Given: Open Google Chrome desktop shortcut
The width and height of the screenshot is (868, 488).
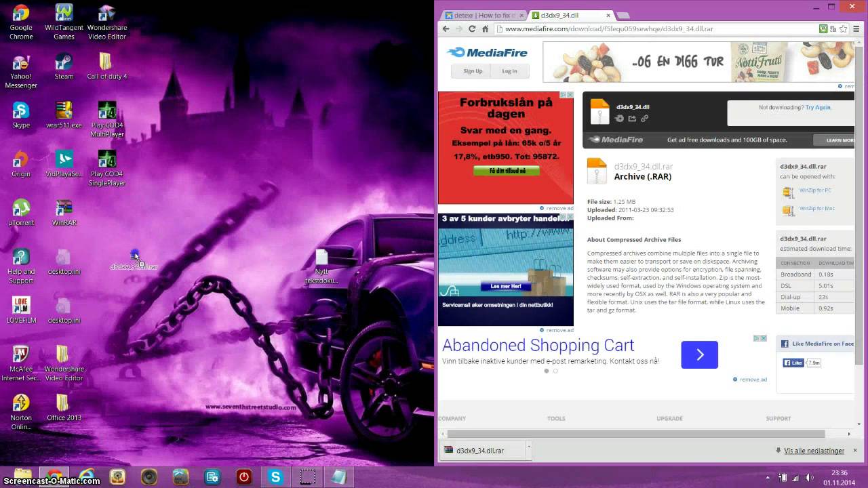Looking at the screenshot, I should (x=21, y=22).
